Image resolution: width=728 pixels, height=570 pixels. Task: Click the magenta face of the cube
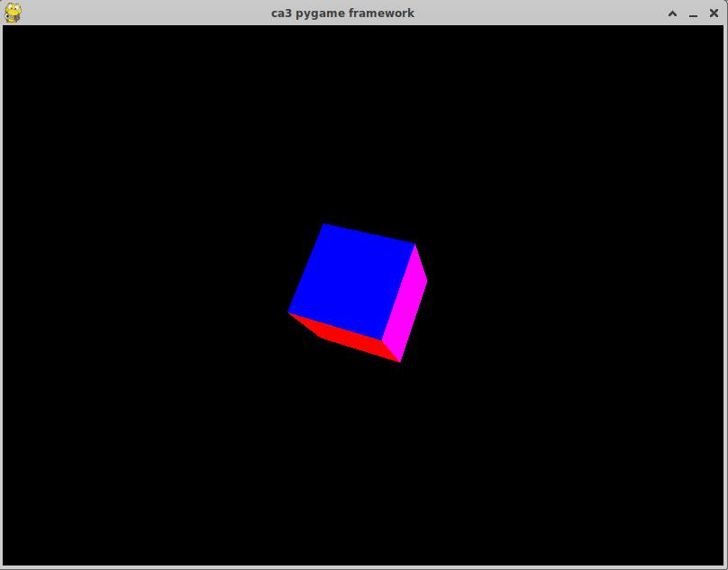pos(405,303)
